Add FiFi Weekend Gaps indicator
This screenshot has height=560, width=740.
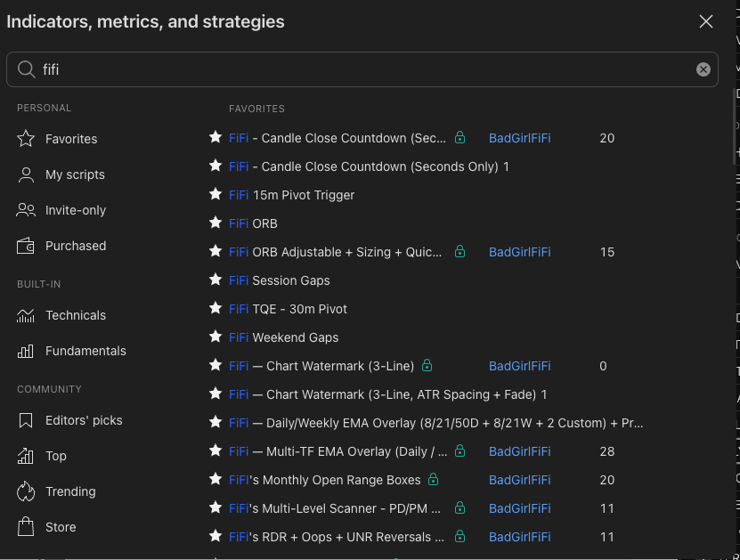(284, 337)
